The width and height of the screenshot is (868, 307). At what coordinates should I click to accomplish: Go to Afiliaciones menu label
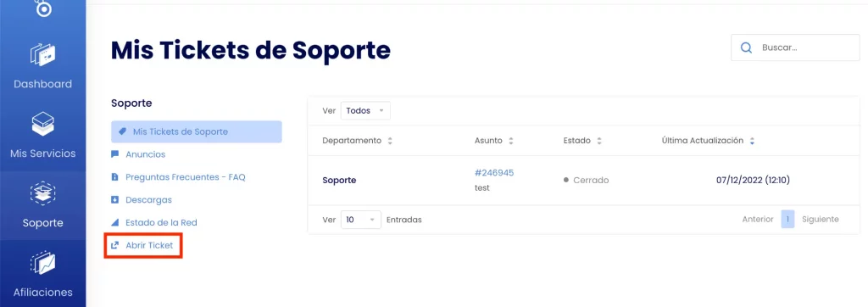(x=42, y=292)
